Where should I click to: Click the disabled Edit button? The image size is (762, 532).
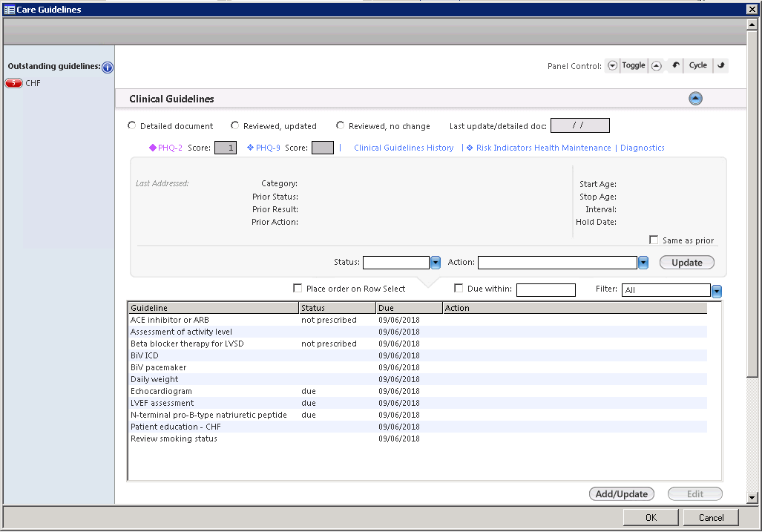click(x=695, y=494)
